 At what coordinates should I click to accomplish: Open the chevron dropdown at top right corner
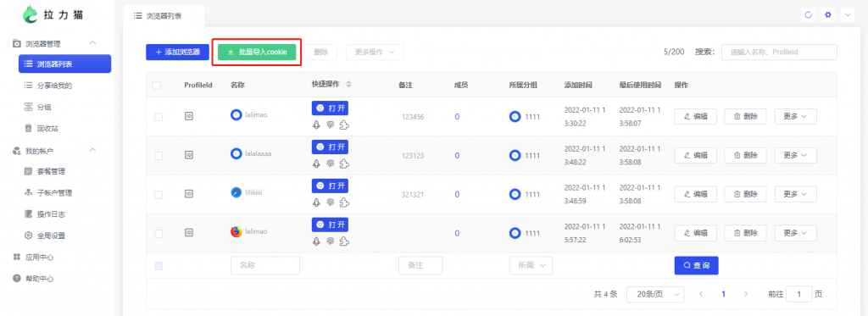tap(848, 15)
